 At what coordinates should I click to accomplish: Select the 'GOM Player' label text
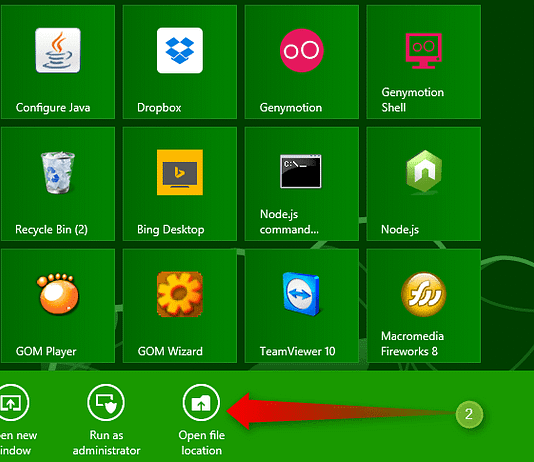[46, 351]
